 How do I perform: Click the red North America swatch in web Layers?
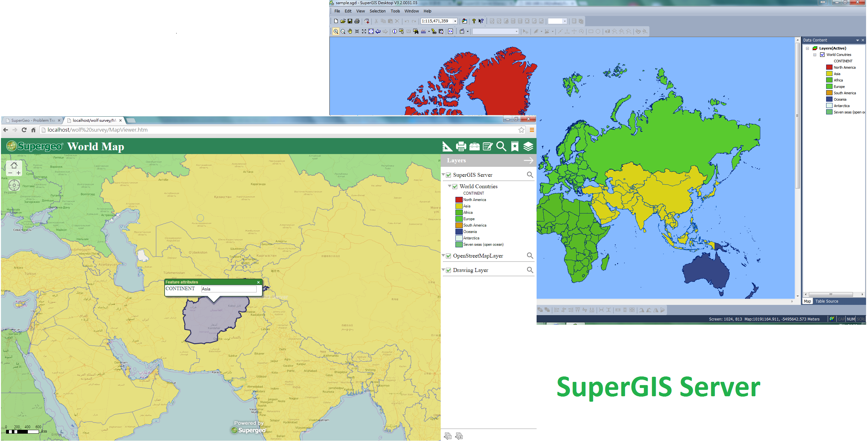459,199
